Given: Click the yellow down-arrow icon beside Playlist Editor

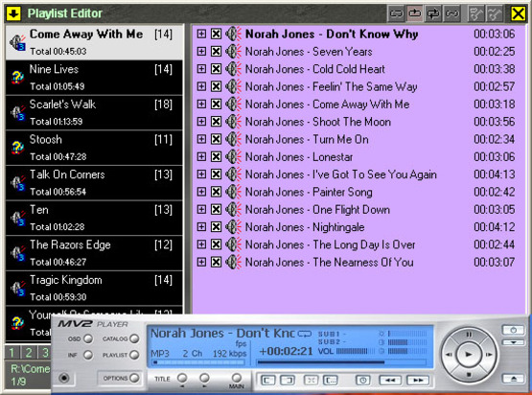Looking at the screenshot, I should [13, 13].
